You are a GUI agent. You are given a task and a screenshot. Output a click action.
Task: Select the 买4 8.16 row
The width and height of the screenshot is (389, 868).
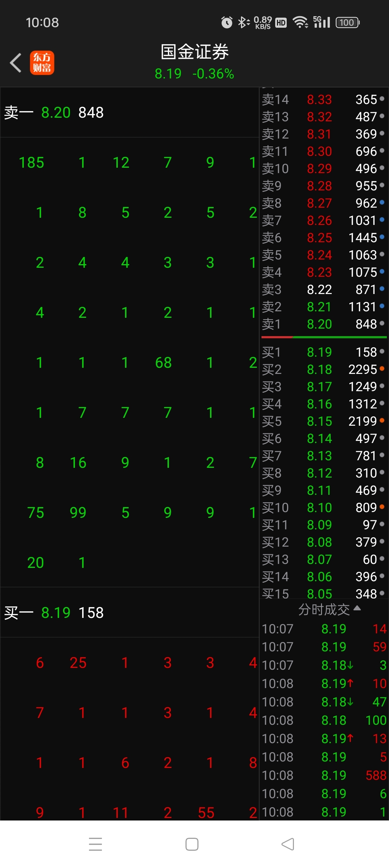[x=324, y=404]
